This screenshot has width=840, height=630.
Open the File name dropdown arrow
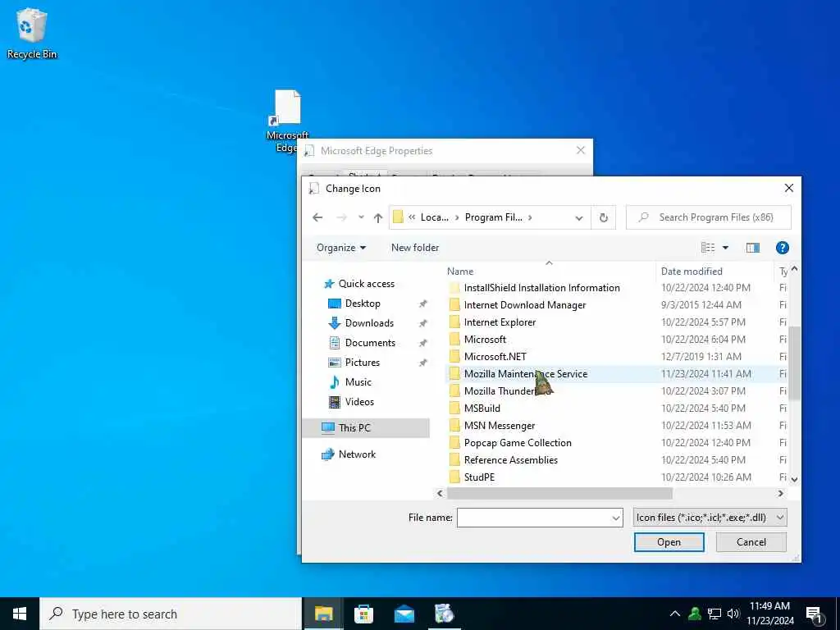(x=615, y=518)
